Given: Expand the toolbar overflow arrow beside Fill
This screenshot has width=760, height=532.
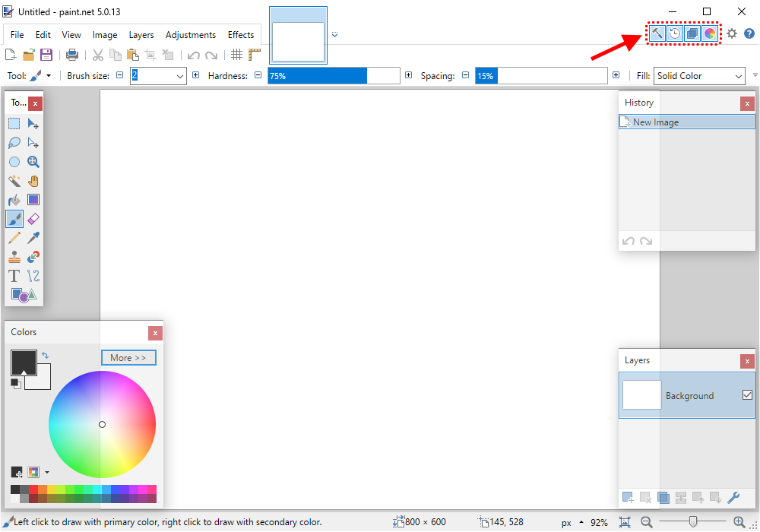Looking at the screenshot, I should point(755,75).
